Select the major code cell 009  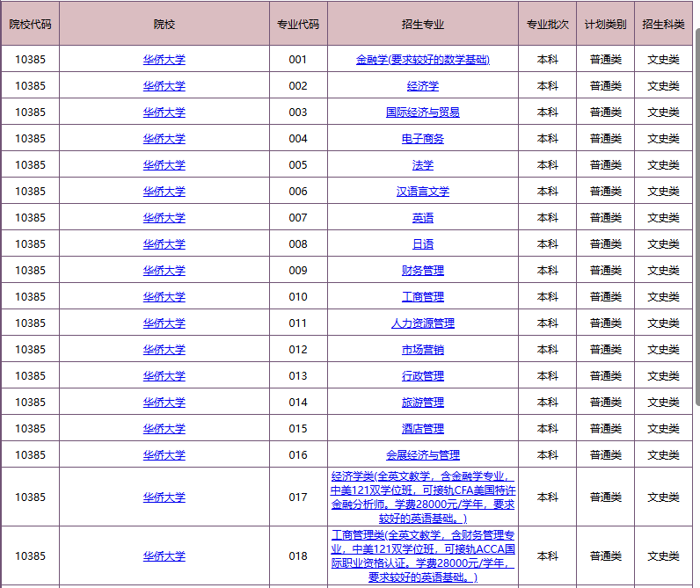point(298,270)
